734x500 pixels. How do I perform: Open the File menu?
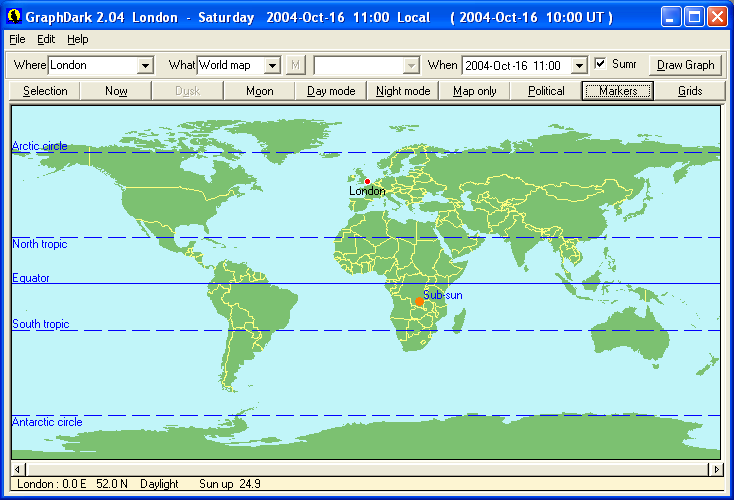(17, 39)
